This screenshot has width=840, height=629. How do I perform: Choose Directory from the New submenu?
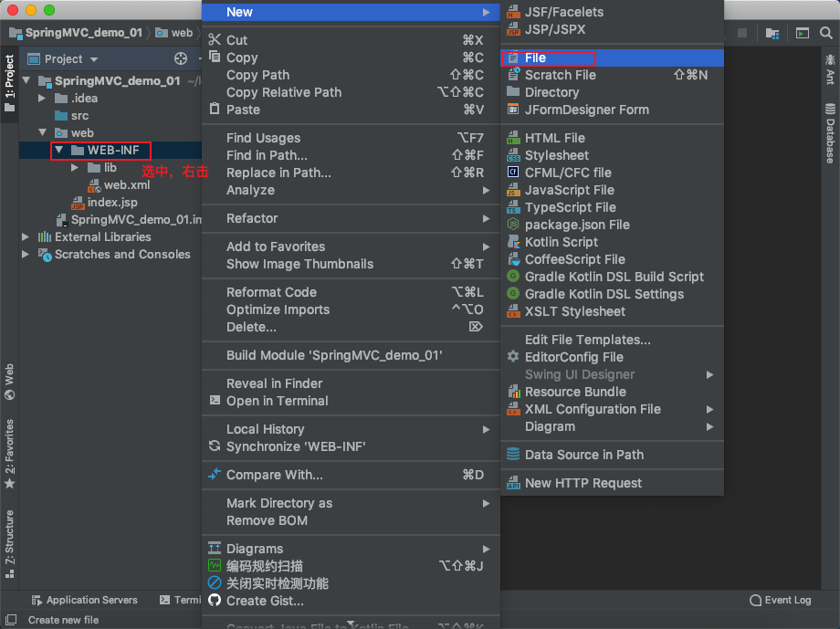(613, 92)
